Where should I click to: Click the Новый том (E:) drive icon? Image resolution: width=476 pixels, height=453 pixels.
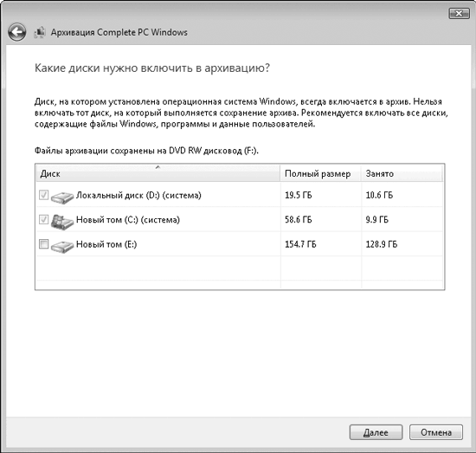pyautogui.click(x=62, y=246)
